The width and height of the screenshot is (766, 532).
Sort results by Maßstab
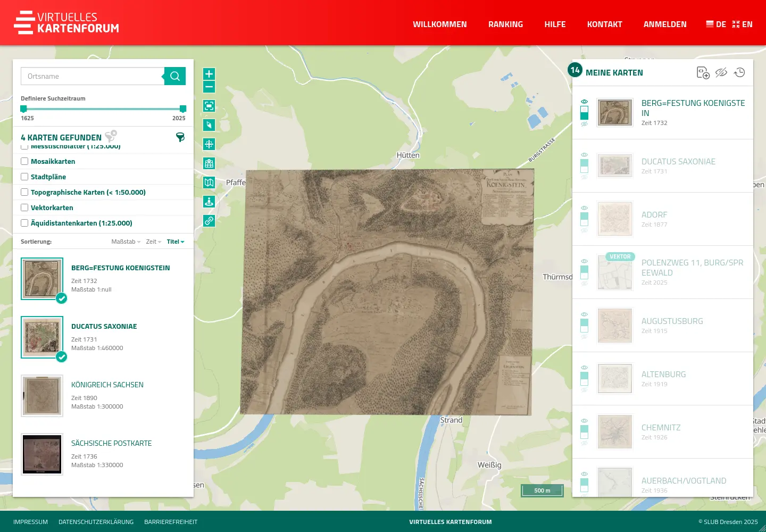(x=126, y=242)
